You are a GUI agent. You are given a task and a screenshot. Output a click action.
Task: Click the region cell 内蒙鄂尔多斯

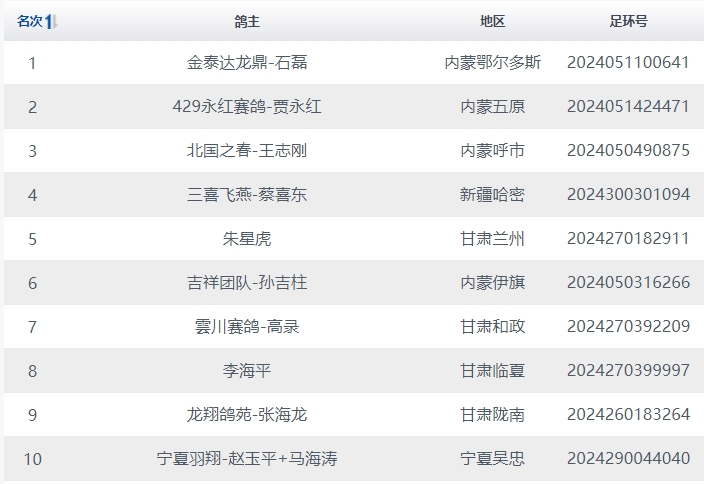pyautogui.click(x=492, y=63)
